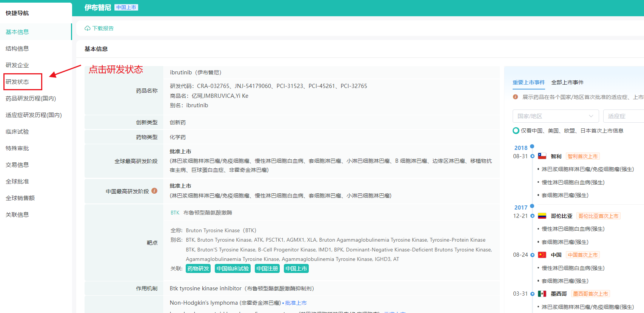Click the 中国上市 related tag under target
644x313 pixels.
[x=296, y=268]
